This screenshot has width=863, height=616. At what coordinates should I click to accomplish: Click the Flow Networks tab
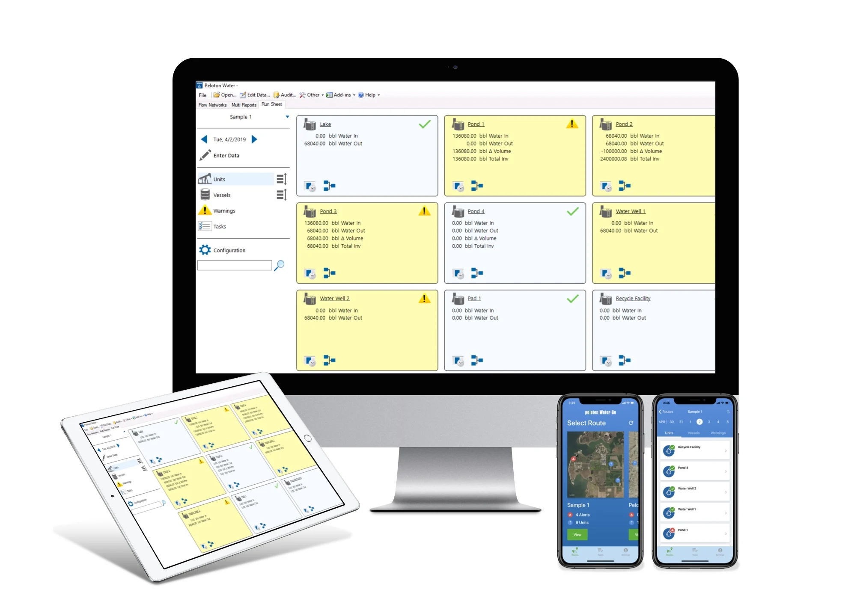(x=209, y=105)
